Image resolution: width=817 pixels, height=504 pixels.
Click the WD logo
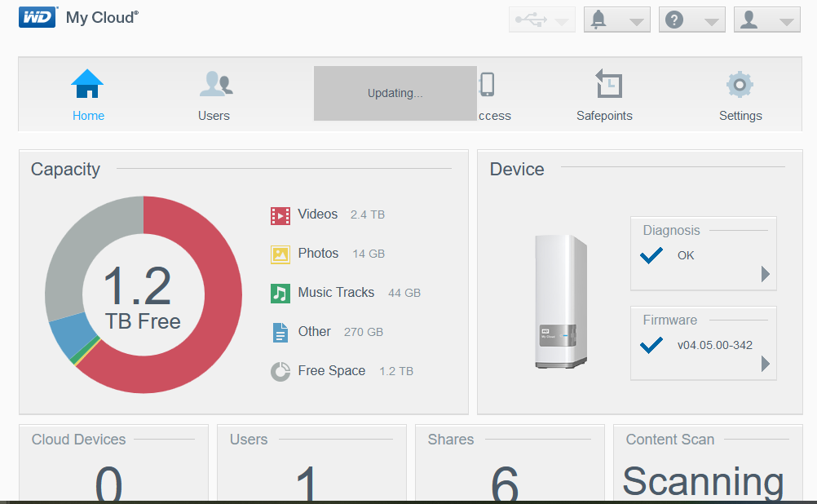point(37,17)
